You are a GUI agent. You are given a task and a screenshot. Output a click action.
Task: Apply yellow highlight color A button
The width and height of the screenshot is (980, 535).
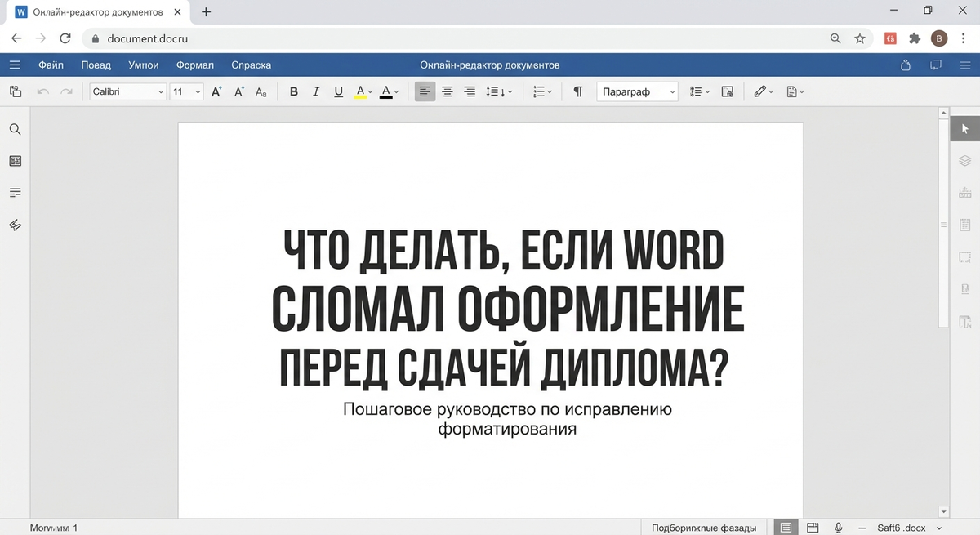(360, 92)
